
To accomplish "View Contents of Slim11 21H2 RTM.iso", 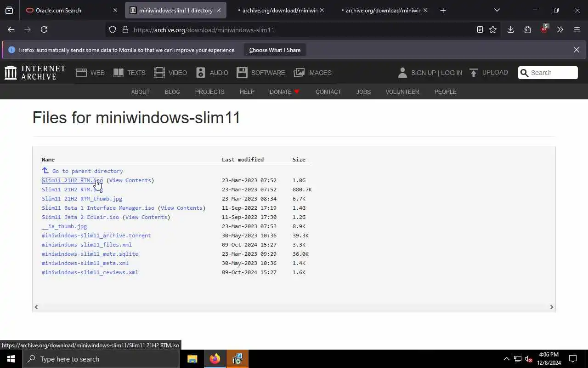I will point(130,180).
